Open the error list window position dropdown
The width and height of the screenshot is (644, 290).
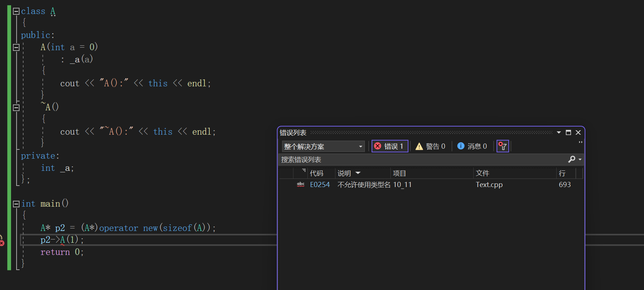pos(559,132)
